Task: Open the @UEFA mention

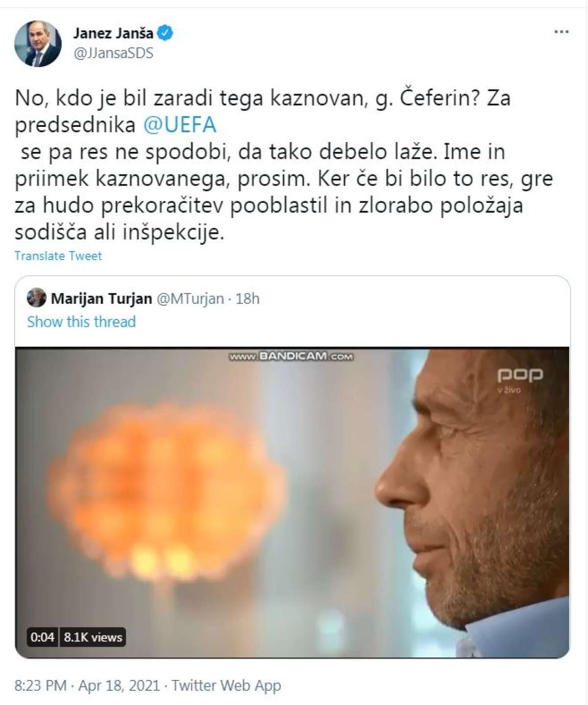Action: (x=180, y=124)
